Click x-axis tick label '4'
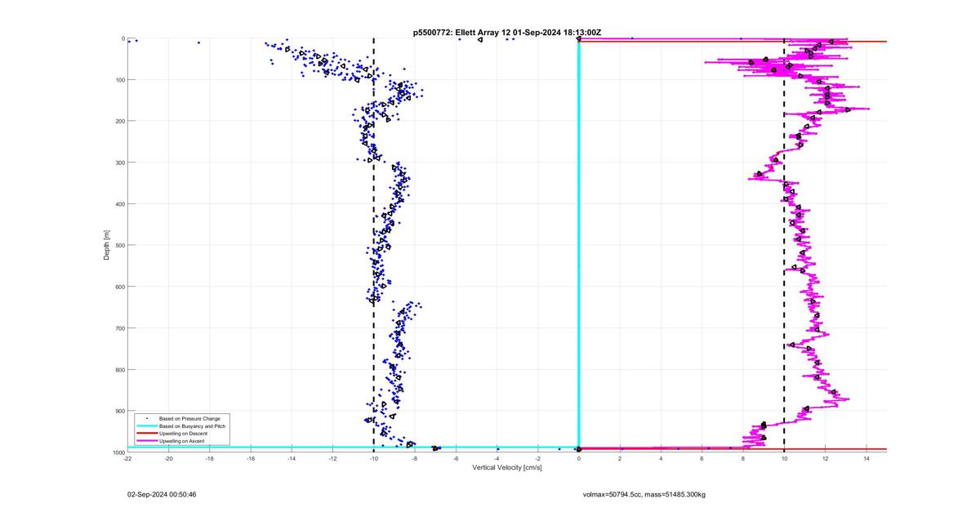Viewport: 980px width, 508px height. 661,458
